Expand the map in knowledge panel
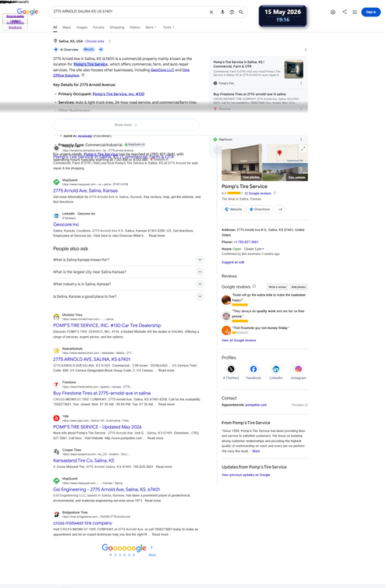Image resolution: width=390 pixels, height=588 pixels. 303,148
